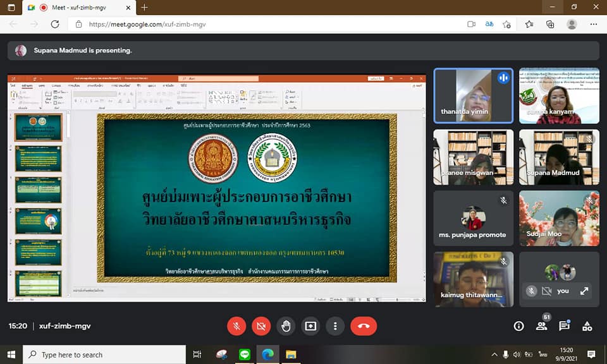
Task: Unmute the microphone in Meet controls
Action: pos(236,326)
